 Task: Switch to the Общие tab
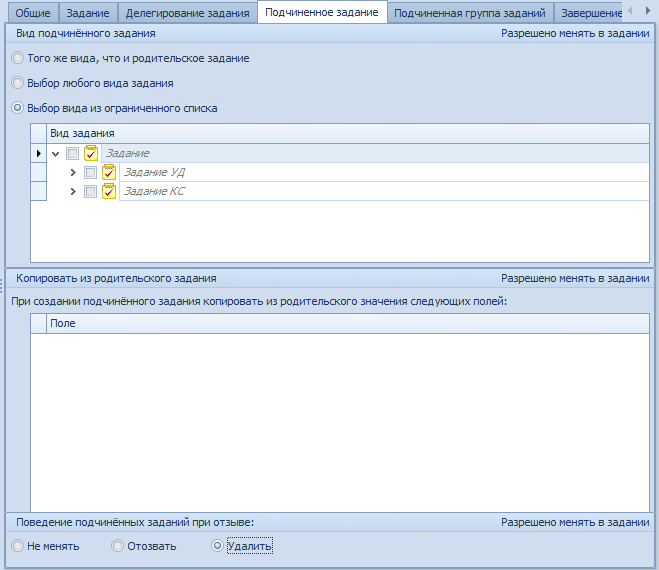(x=32, y=13)
